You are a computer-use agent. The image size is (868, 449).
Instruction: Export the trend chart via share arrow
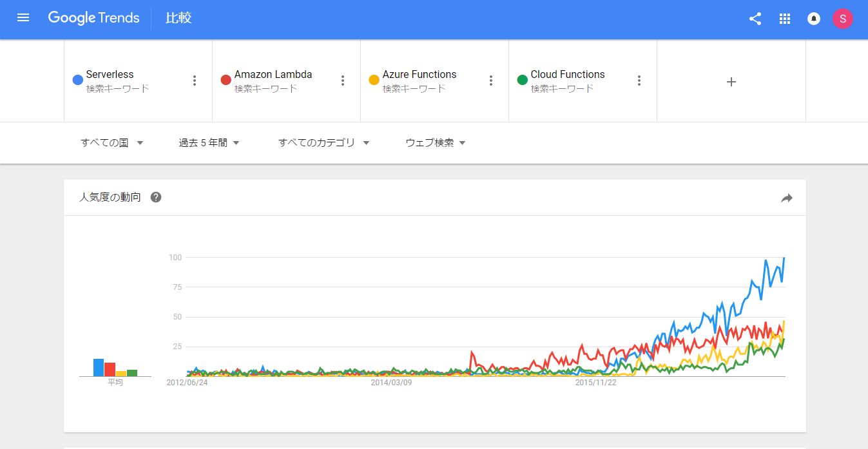click(x=786, y=198)
